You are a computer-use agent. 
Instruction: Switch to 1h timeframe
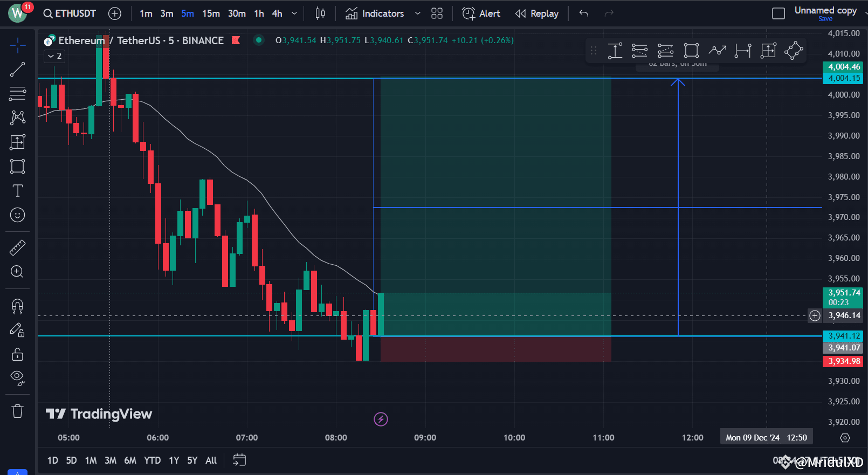(259, 13)
